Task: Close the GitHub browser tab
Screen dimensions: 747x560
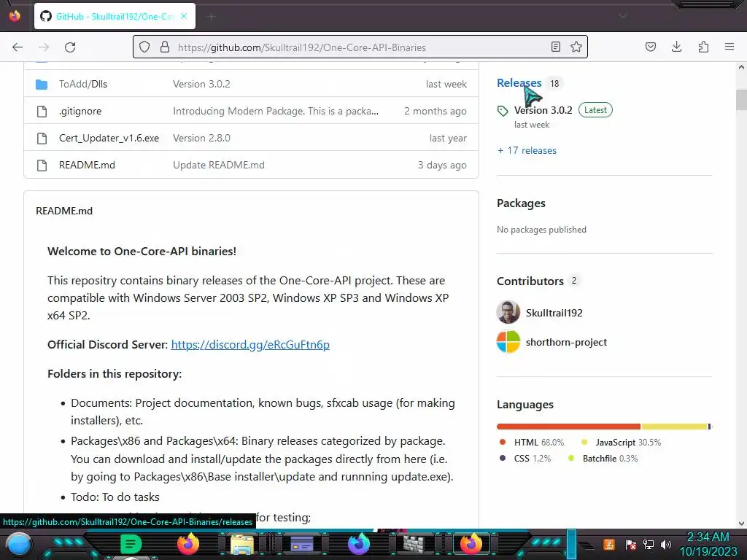Action: click(x=184, y=16)
